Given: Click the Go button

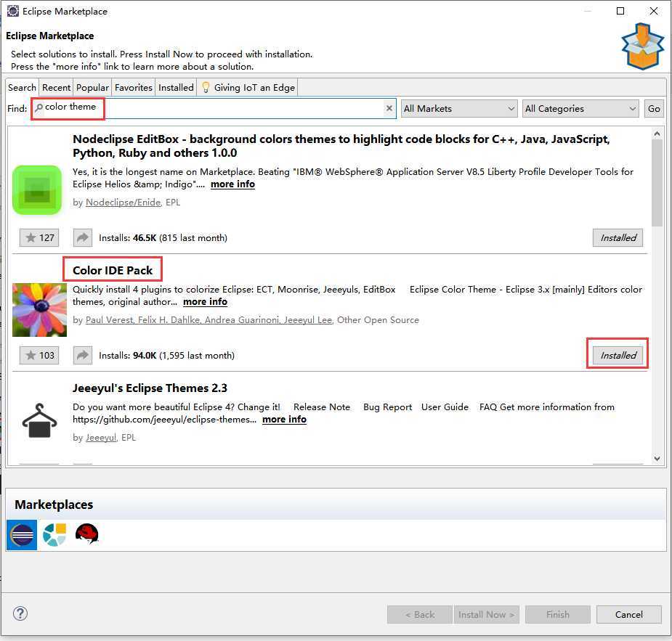Looking at the screenshot, I should (654, 109).
